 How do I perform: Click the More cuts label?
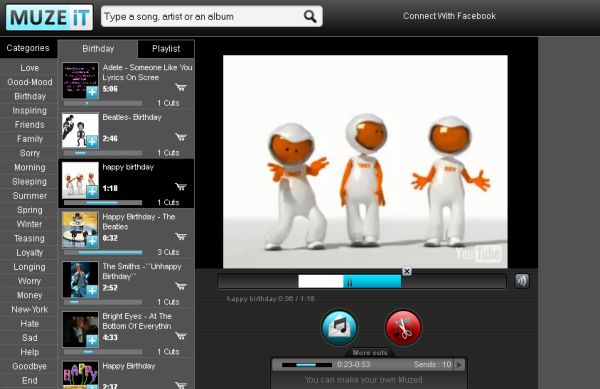370,353
